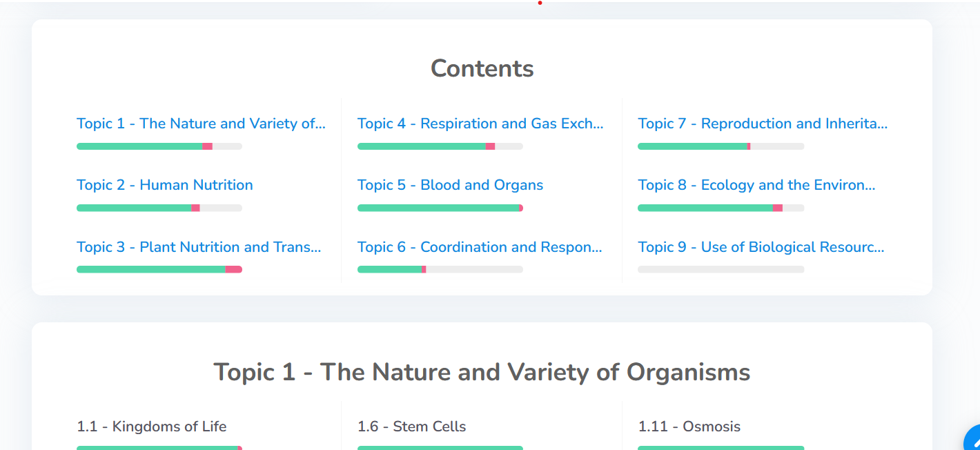Jump to Topic 7 - Reproduction and Inheritance
Viewport: 980px width, 450px height.
coord(762,124)
